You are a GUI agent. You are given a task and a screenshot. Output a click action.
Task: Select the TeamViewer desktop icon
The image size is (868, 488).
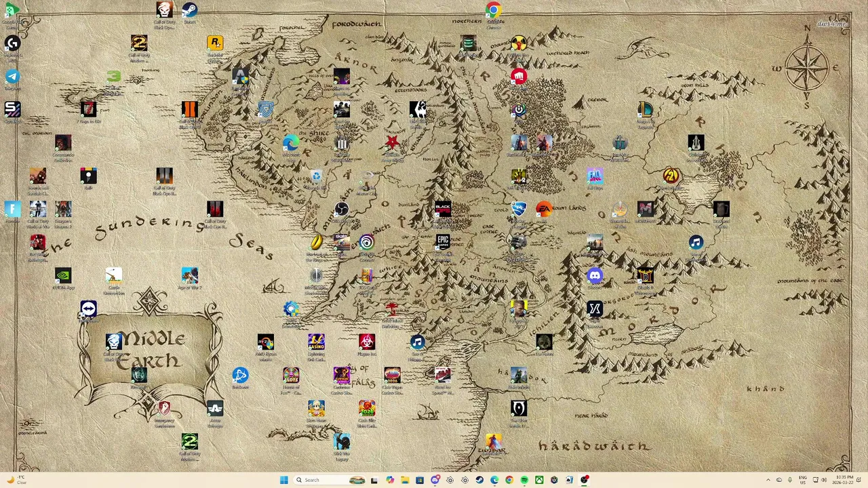coord(88,308)
